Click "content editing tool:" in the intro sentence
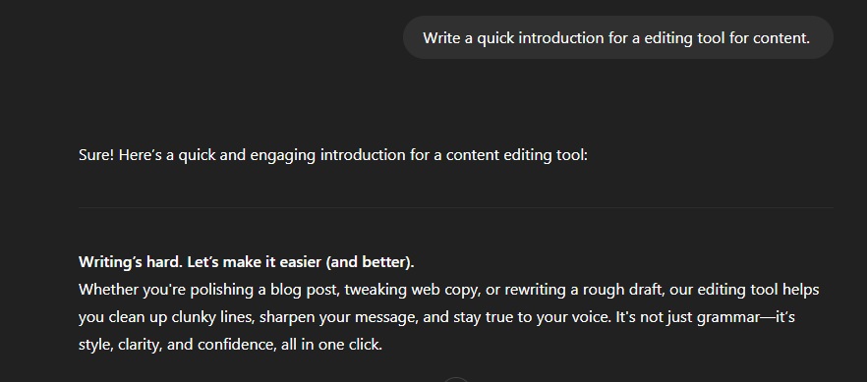 516,155
